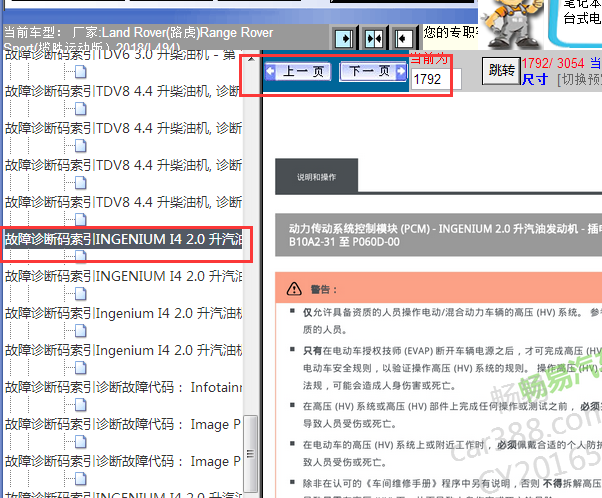
Task: Click the 警告： warning heading
Action: point(324,290)
